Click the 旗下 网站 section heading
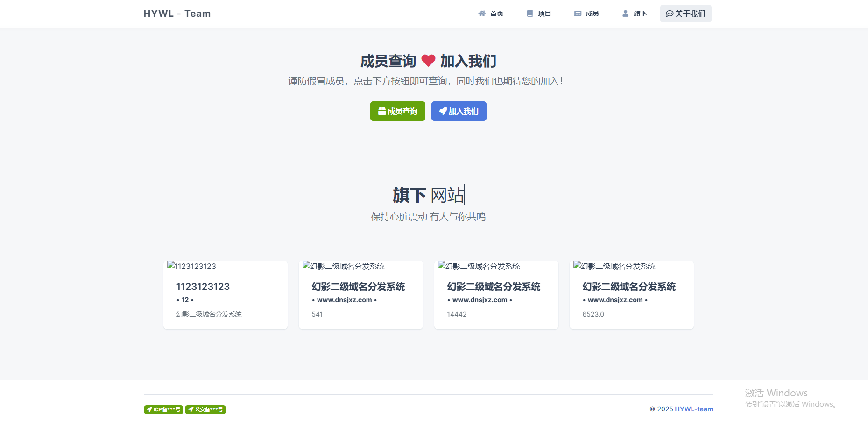This screenshot has width=868, height=430. point(428,195)
